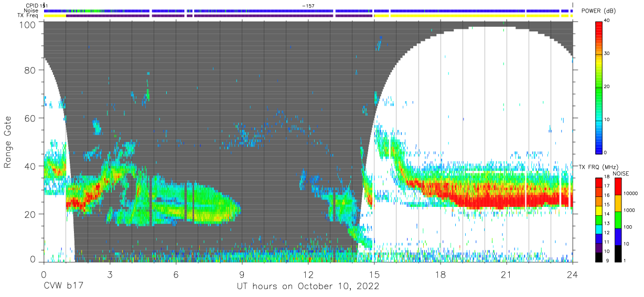Screen dimensions: 644x297
Task: Click the 'UT hours on October 10, 2022' title
Action: point(308,287)
